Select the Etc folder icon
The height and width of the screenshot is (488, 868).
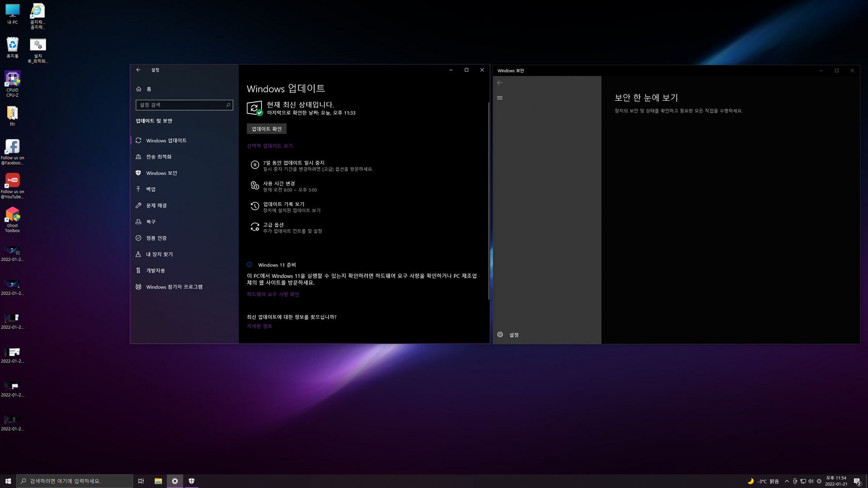pyautogui.click(x=13, y=116)
